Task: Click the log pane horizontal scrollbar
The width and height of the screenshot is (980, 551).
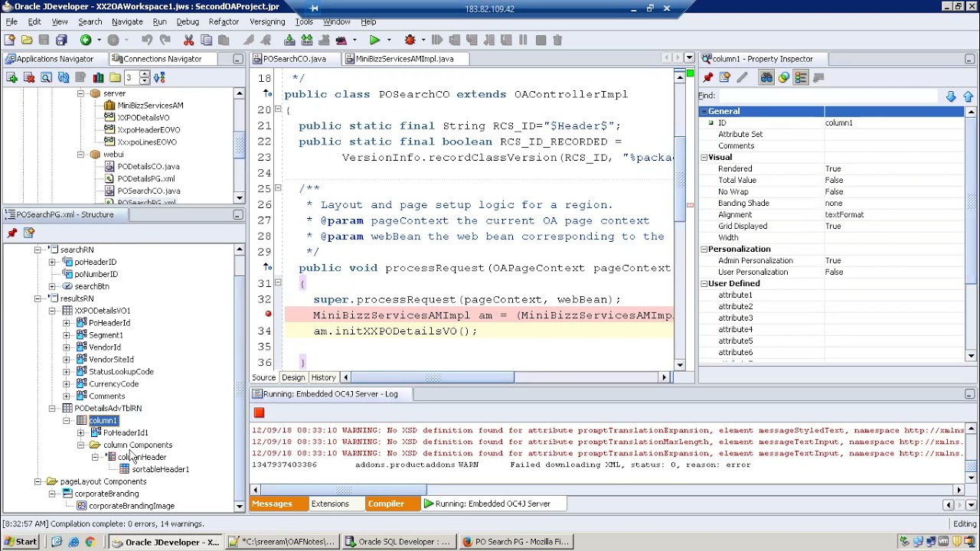Action: pos(345,490)
